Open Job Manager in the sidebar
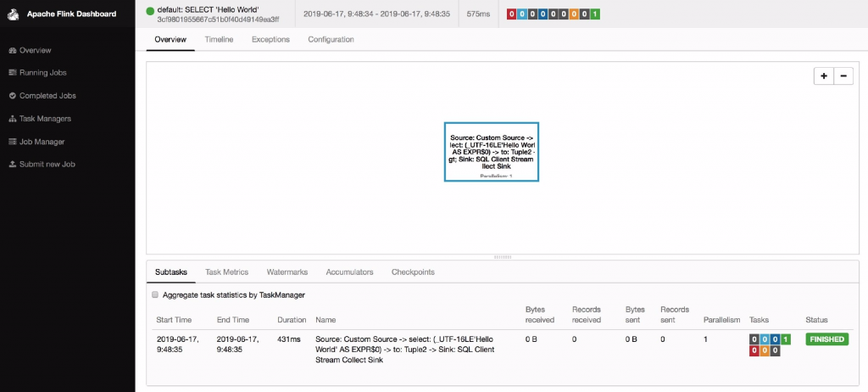The width and height of the screenshot is (868, 392). (x=36, y=142)
